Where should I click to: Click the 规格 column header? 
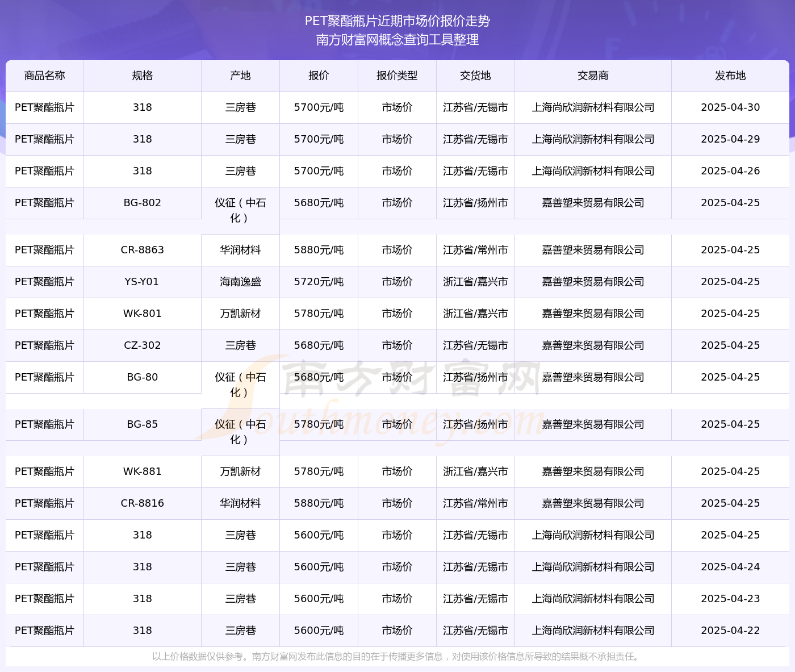(x=143, y=76)
